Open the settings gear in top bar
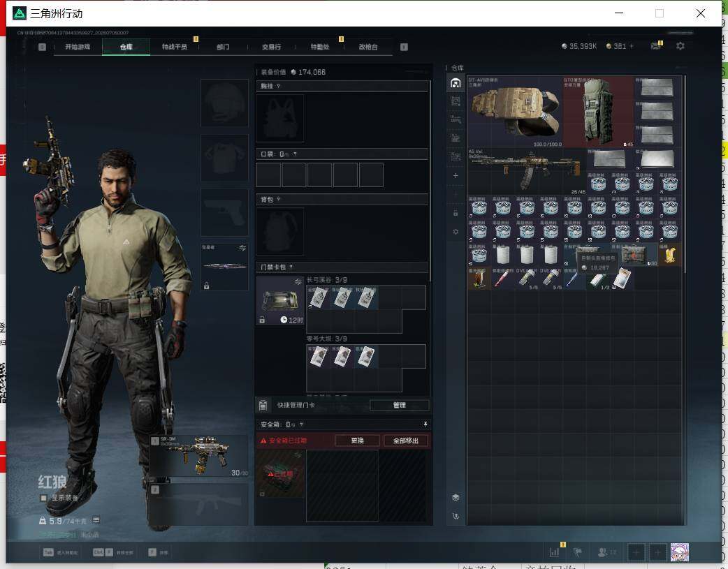 pyautogui.click(x=680, y=46)
